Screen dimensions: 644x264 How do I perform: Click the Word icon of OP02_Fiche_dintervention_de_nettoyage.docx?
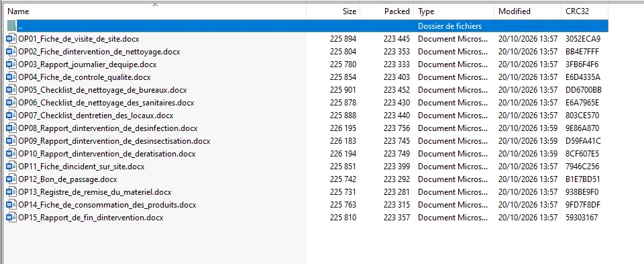[11, 52]
